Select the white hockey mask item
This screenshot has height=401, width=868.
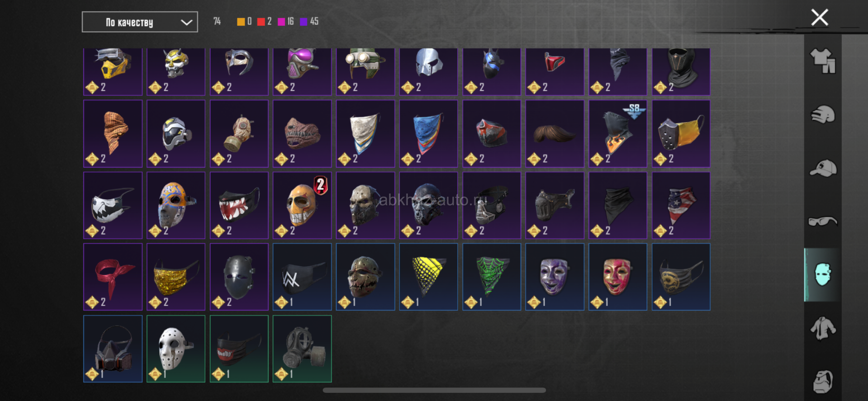click(176, 349)
